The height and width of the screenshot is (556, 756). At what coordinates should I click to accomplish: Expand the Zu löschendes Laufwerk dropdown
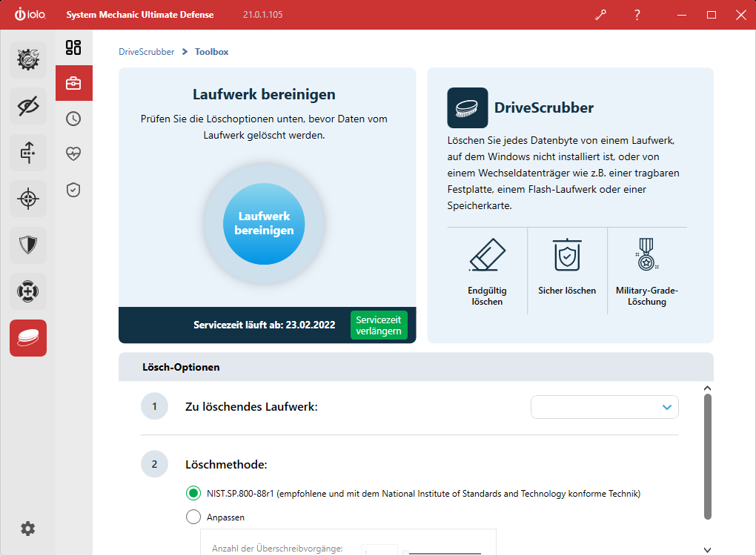coord(605,407)
